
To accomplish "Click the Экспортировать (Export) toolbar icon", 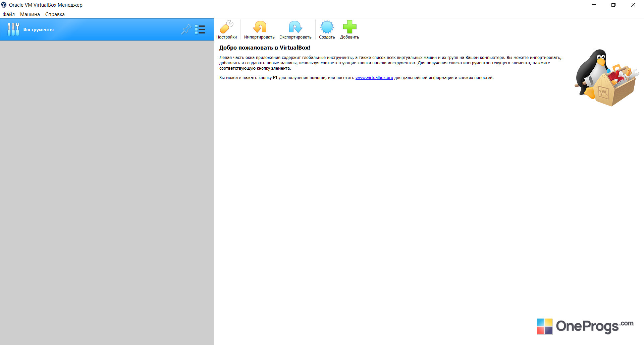I will click(296, 30).
